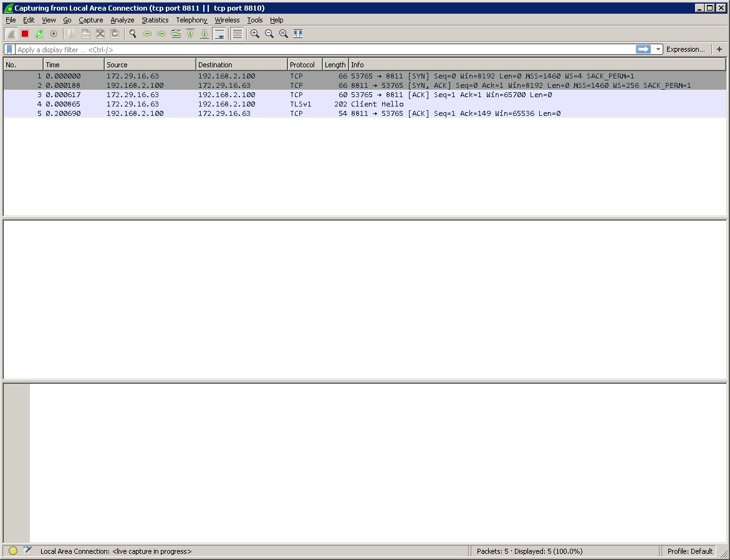Add a filter button with the plus icon
Image resolution: width=730 pixels, height=560 pixels.
(719, 49)
